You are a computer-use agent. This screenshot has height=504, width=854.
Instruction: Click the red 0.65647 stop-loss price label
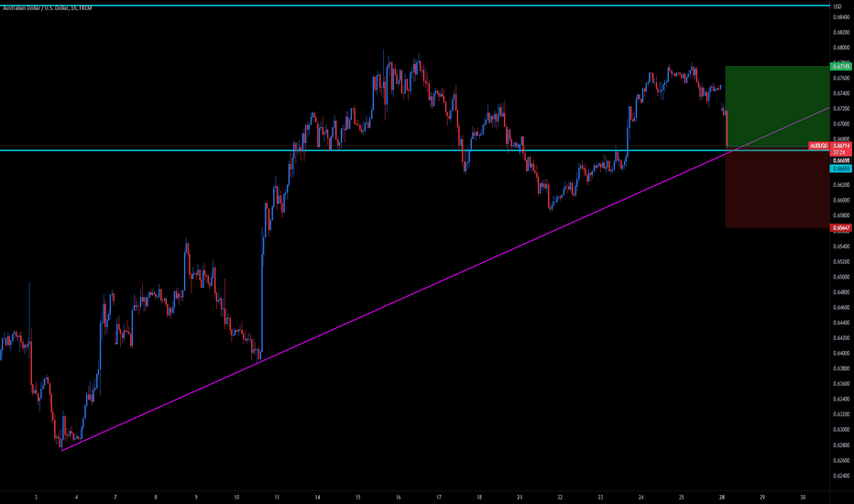[841, 228]
